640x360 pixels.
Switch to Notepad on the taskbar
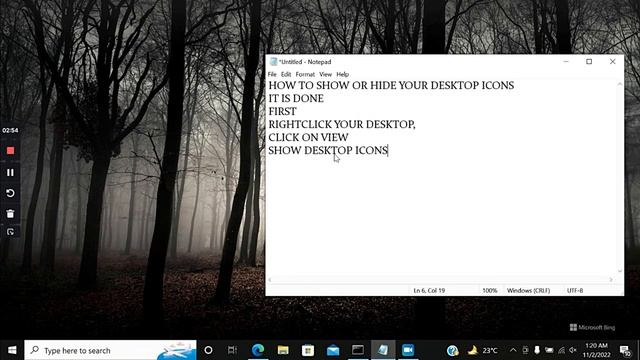click(383, 350)
